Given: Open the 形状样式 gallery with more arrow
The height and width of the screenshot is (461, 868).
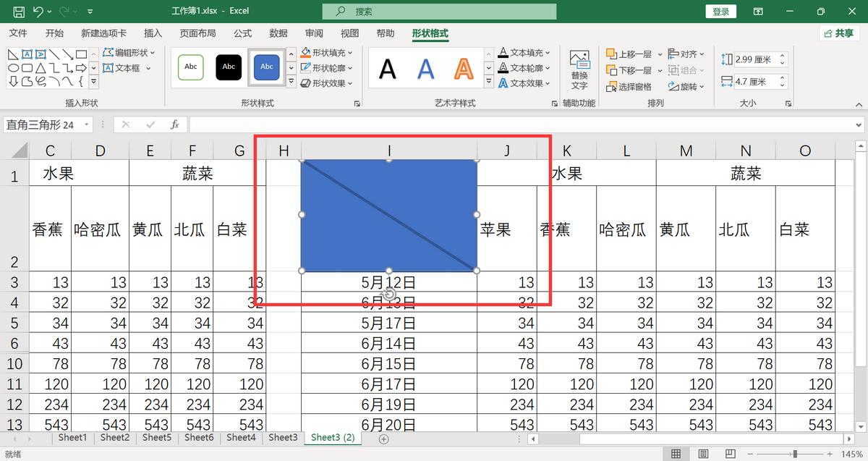Looking at the screenshot, I should point(292,81).
